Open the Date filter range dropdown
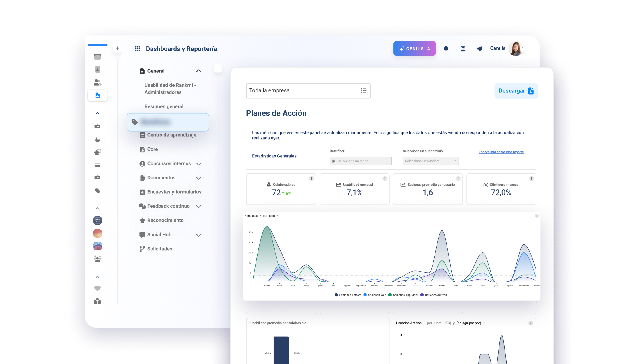The height and width of the screenshot is (364, 624). tap(361, 161)
